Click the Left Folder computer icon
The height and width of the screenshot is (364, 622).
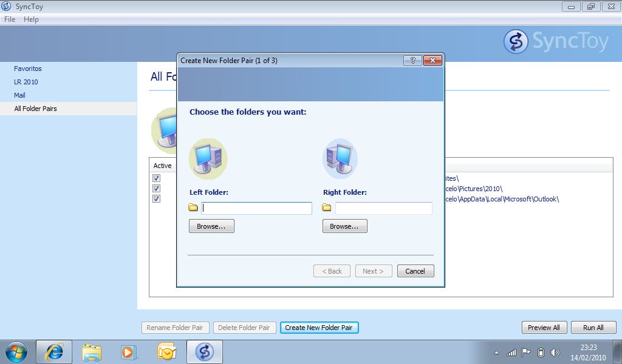click(x=208, y=158)
